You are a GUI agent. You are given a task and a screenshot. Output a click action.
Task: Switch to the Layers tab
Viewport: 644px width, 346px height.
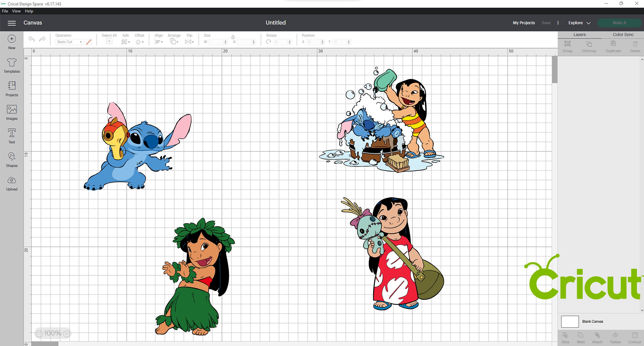579,35
